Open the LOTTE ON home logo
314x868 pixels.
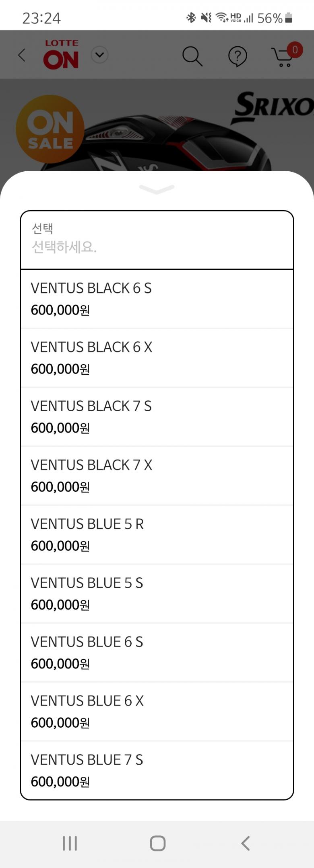tap(61, 55)
